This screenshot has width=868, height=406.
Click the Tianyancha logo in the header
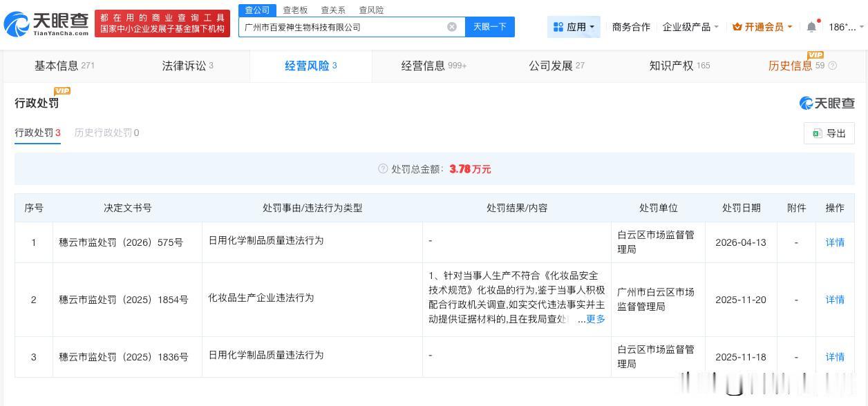tap(46, 25)
